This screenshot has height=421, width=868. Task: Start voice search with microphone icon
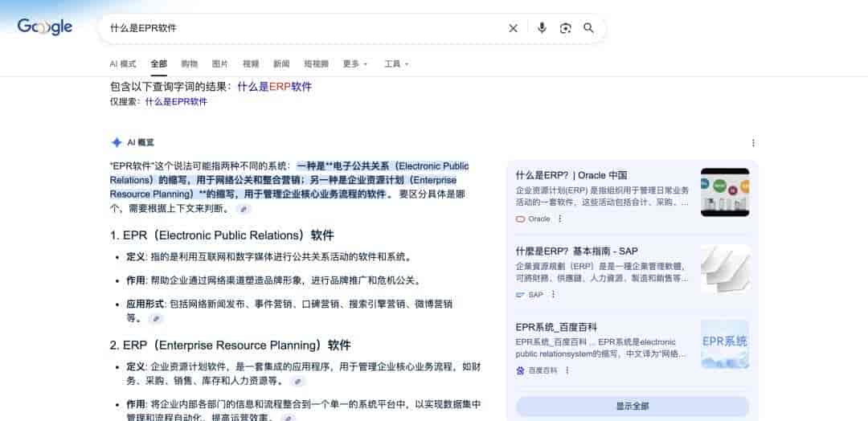pyautogui.click(x=542, y=27)
